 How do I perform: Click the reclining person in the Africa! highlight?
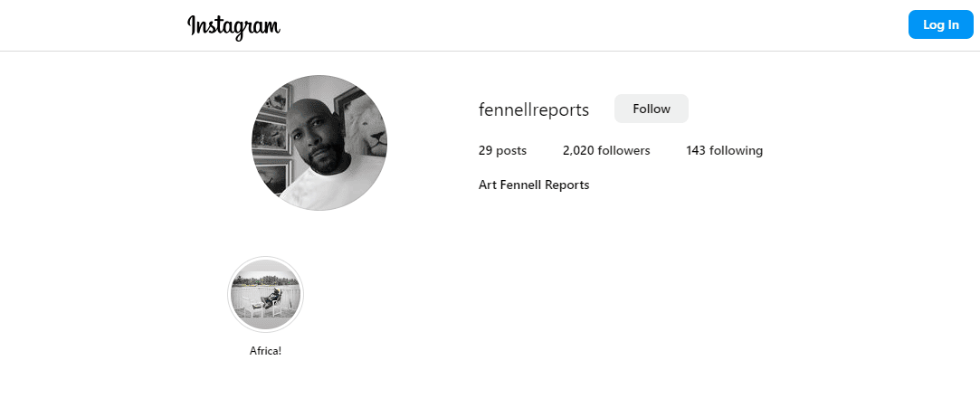click(x=270, y=299)
